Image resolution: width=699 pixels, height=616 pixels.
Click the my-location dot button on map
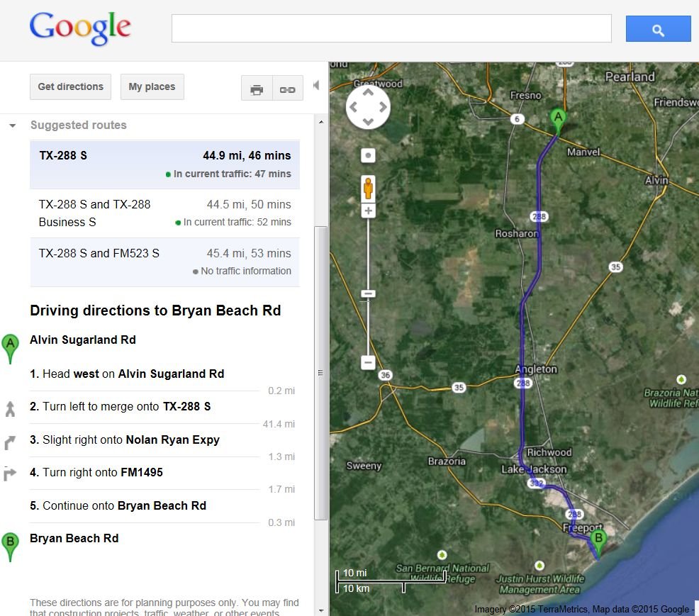coord(368,155)
